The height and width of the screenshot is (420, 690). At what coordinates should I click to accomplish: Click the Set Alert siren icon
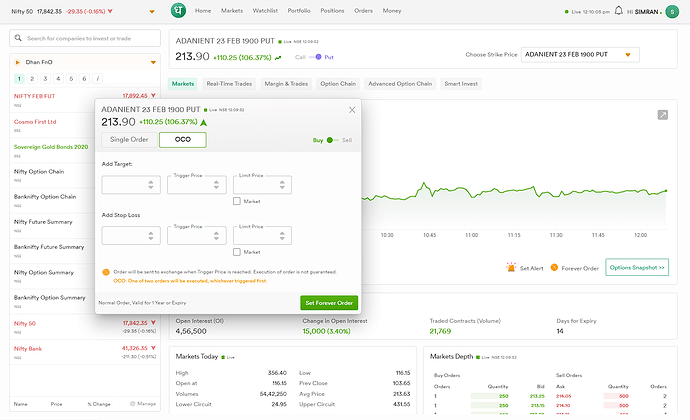click(511, 267)
